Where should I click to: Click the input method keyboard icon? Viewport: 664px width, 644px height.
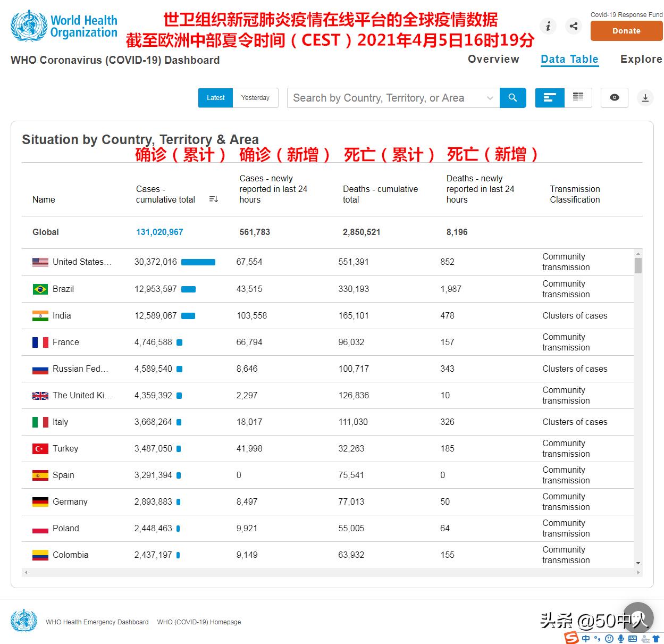[x=632, y=638]
